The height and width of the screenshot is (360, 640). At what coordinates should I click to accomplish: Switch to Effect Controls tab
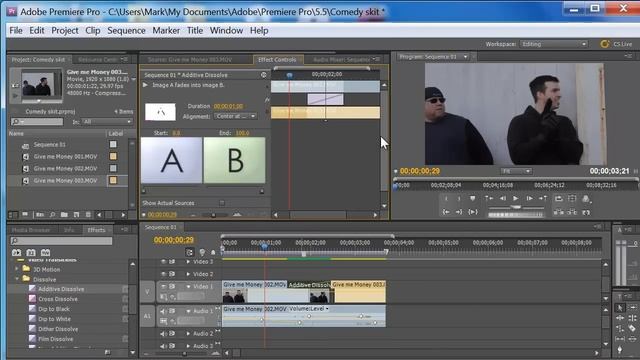pos(277,60)
